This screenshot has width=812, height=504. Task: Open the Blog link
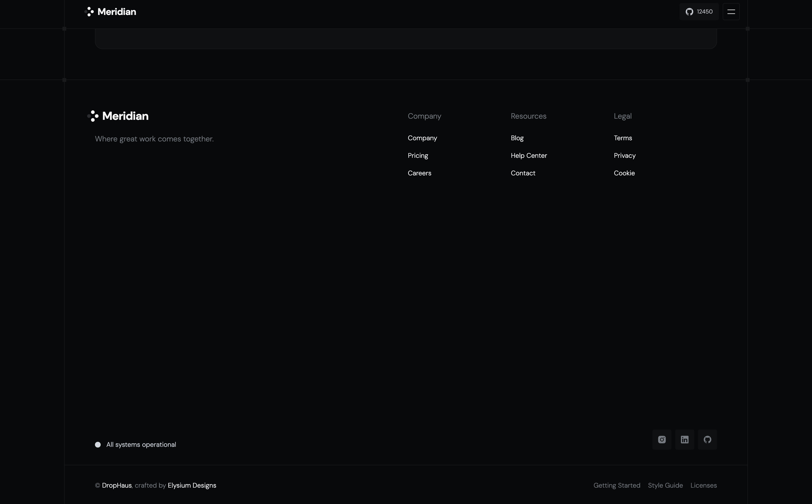coord(517,138)
